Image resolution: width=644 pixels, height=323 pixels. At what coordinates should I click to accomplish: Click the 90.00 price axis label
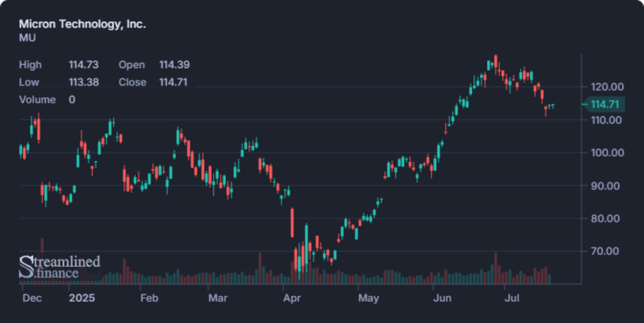click(x=606, y=186)
